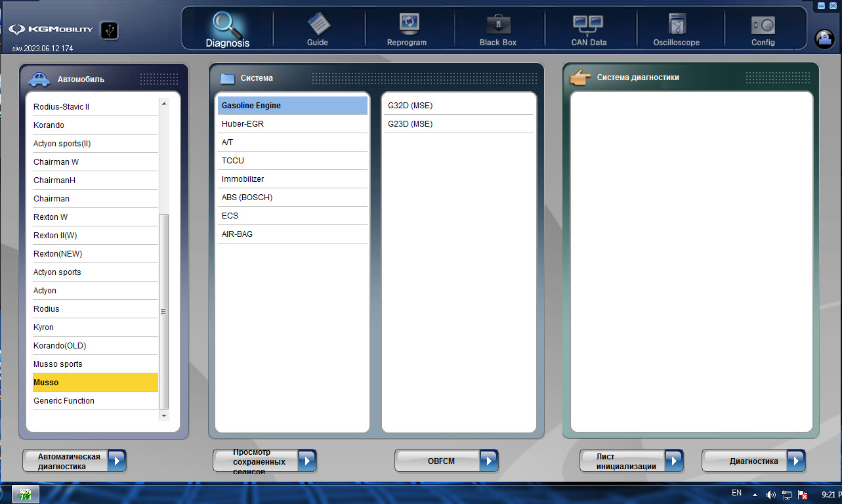Select Generic Function entry
842x504 pixels.
click(95, 400)
